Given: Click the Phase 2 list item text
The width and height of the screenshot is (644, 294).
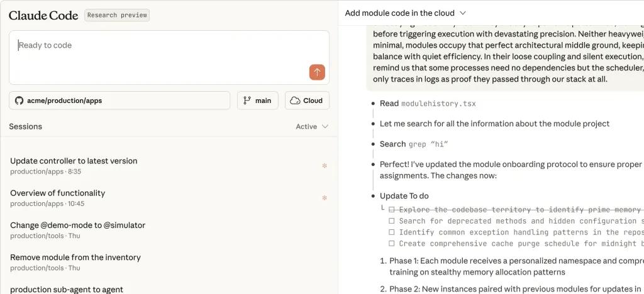Looking at the screenshot, I should coord(516,289).
